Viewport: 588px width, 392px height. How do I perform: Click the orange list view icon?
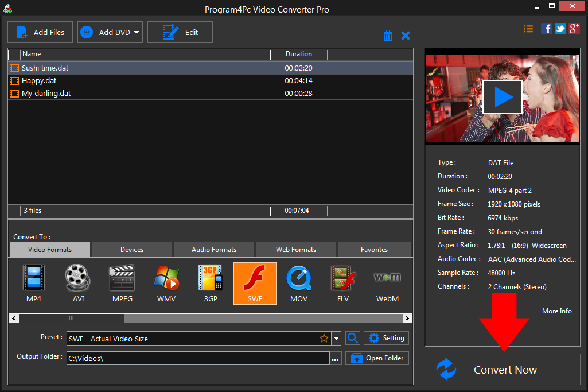click(x=528, y=29)
